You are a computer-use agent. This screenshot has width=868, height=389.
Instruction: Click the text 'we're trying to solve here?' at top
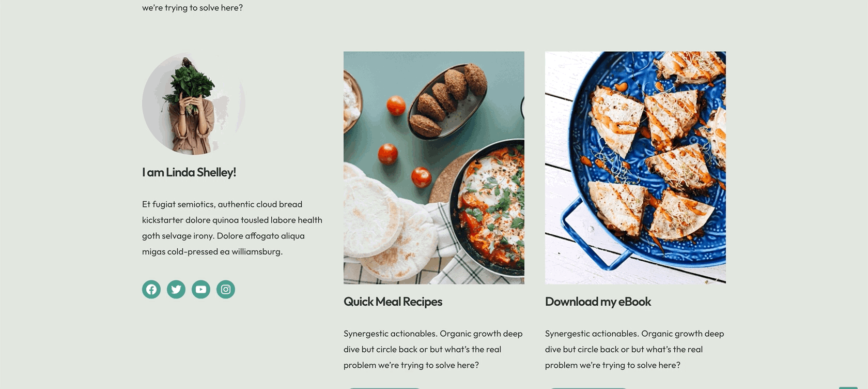(192, 8)
